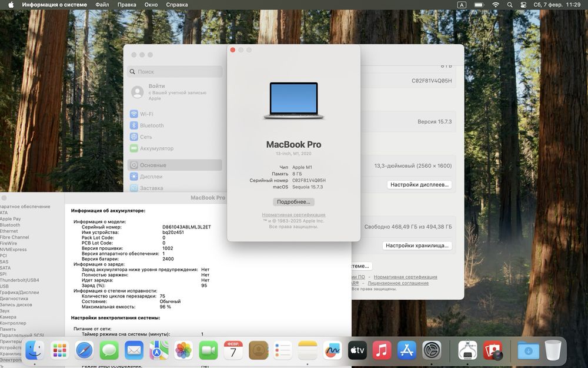Select Apple Pay in System Information sidebar
Screen dimensions: 588x368
coord(11,219)
